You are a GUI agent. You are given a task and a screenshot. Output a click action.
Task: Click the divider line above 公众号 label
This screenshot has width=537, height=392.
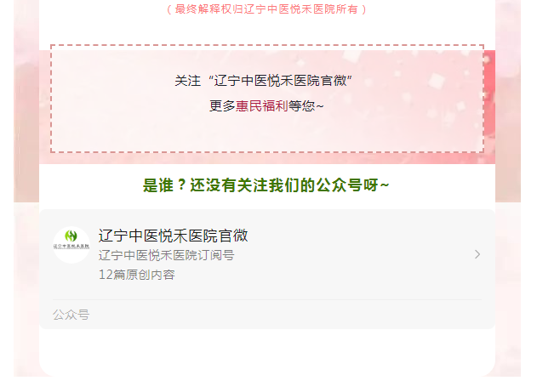tap(267, 300)
